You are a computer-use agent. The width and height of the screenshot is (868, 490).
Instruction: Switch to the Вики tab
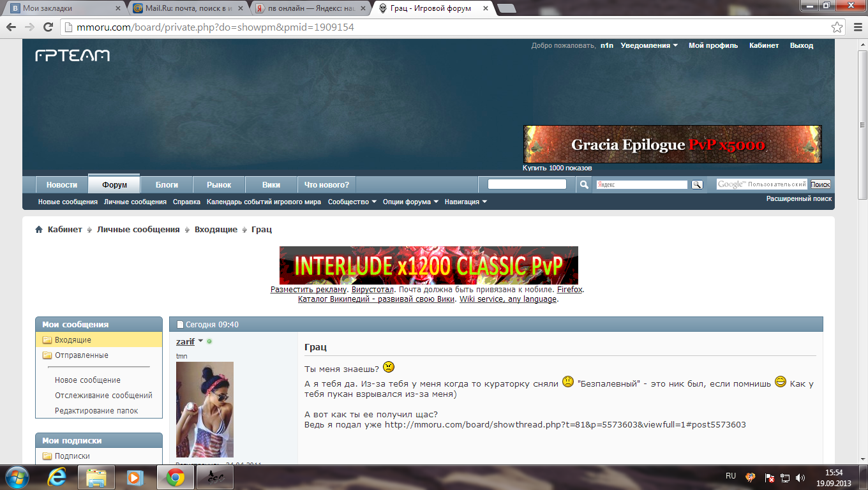271,184
